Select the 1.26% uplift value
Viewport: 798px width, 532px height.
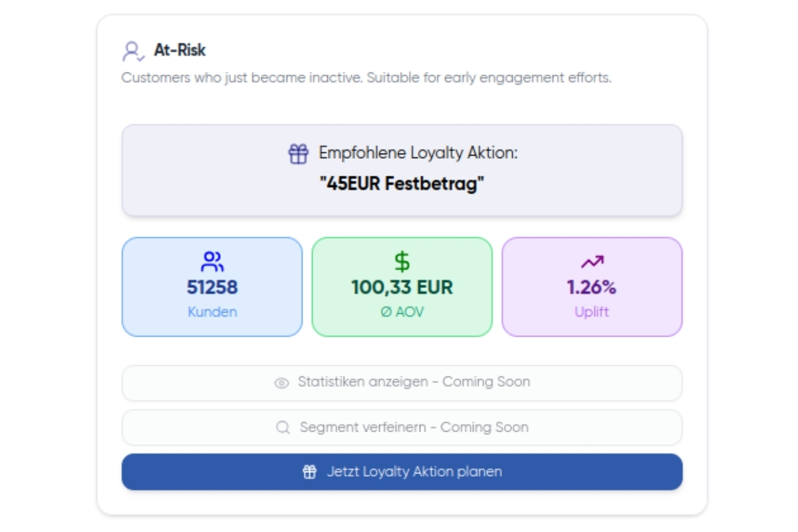click(x=592, y=287)
